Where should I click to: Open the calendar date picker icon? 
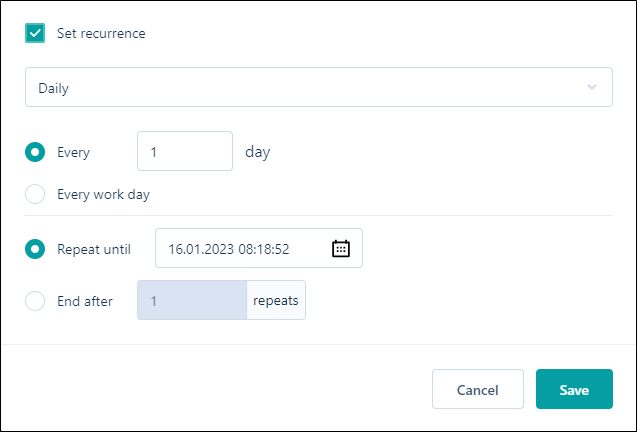(341, 249)
